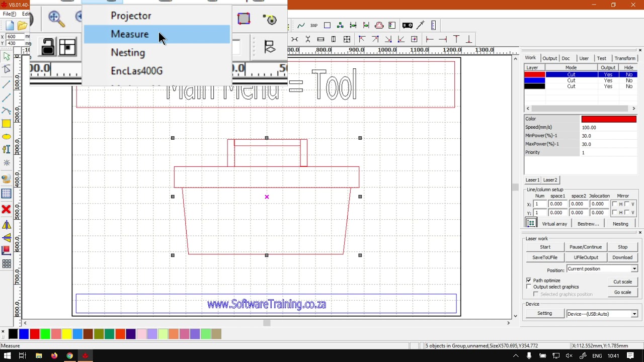Align selection to bottom edge
Viewport: 644px width, 362px height.
469,39
